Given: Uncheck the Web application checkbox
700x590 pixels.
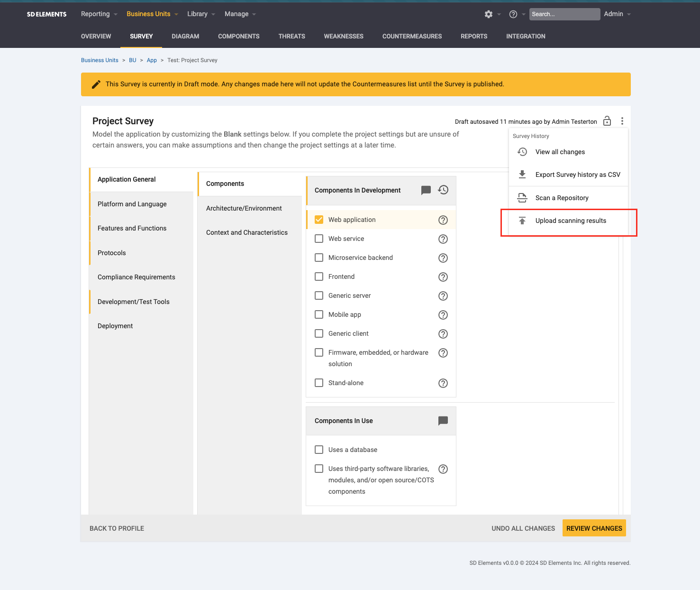Looking at the screenshot, I should [318, 219].
